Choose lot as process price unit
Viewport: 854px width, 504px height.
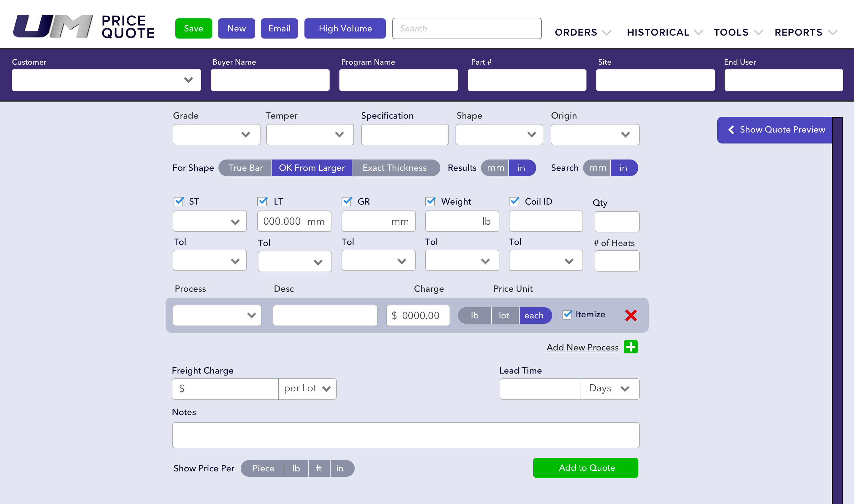pos(505,315)
